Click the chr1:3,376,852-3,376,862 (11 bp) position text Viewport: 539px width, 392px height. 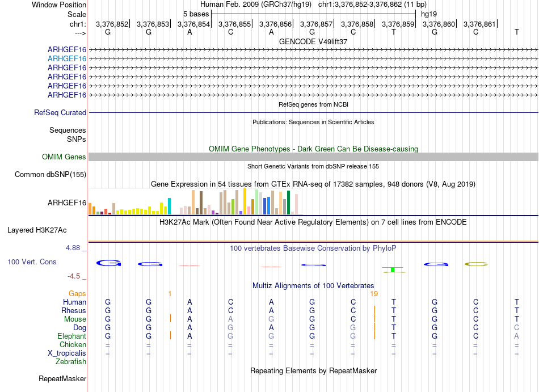372,5
